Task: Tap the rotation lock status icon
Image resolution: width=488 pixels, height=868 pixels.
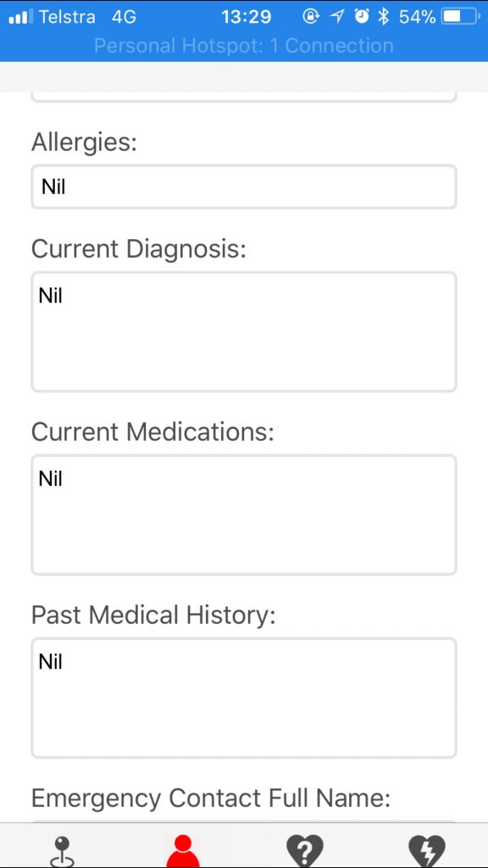Action: coord(312,17)
